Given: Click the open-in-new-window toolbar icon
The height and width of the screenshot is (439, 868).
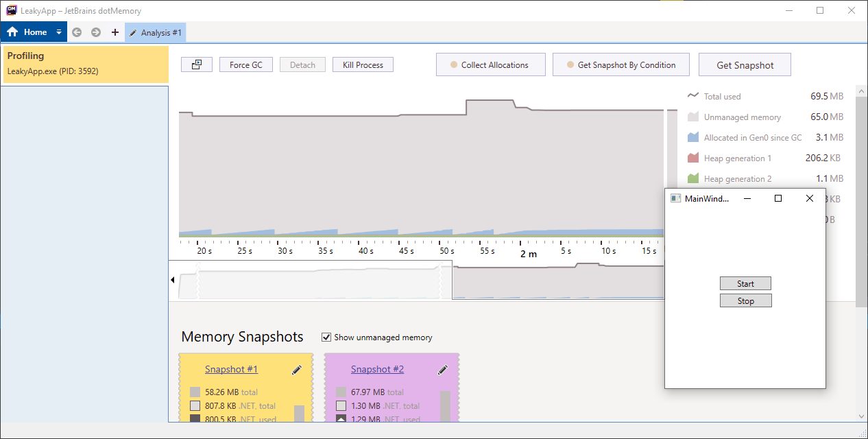Looking at the screenshot, I should pos(197,64).
